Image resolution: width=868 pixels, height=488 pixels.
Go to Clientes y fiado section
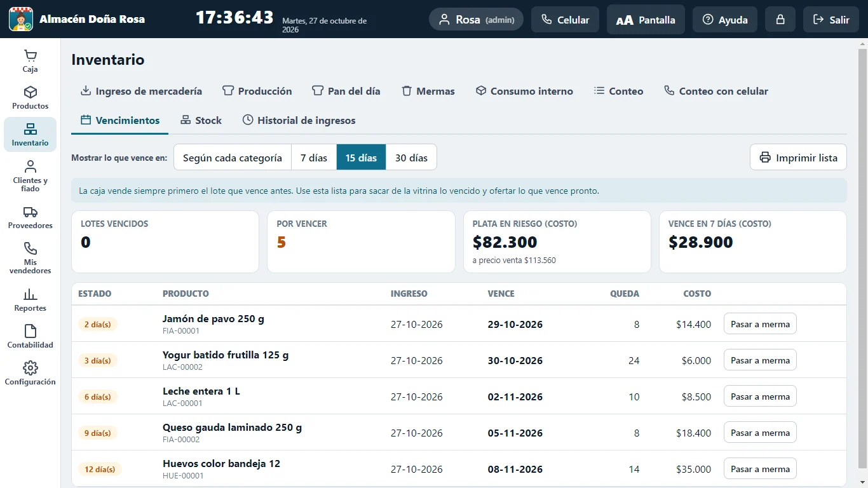tap(30, 175)
